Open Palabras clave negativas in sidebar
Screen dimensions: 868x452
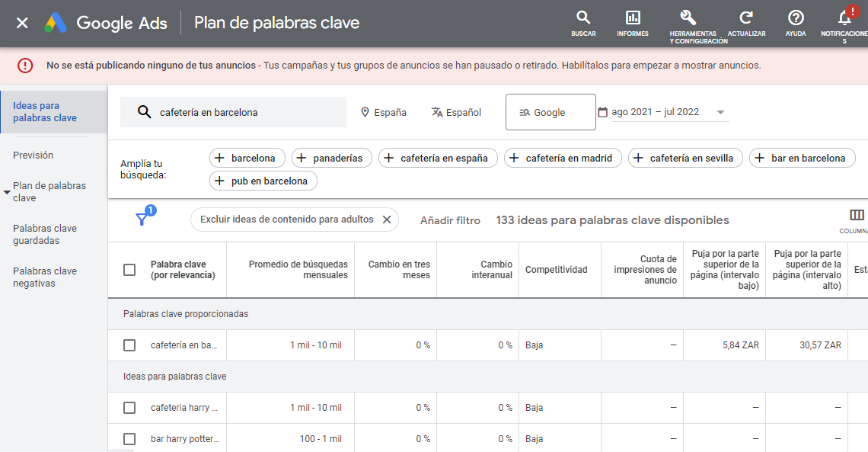pyautogui.click(x=45, y=277)
